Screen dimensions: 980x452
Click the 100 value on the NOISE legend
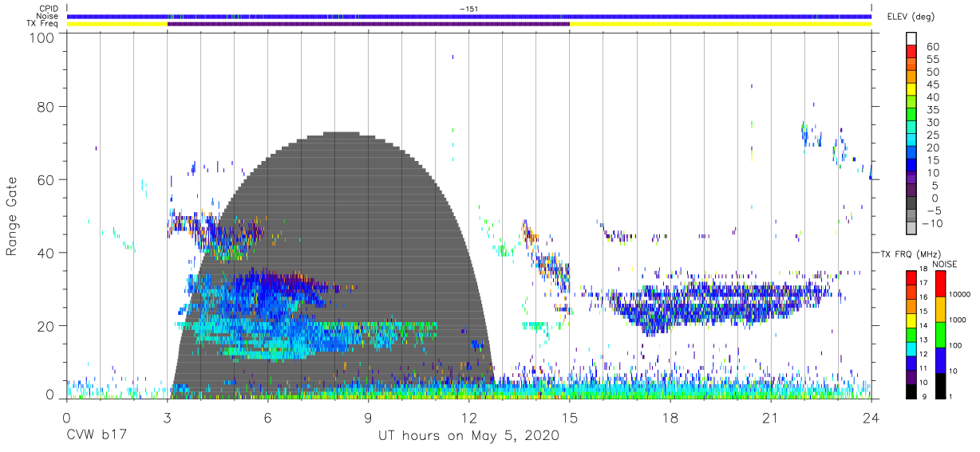click(x=954, y=346)
